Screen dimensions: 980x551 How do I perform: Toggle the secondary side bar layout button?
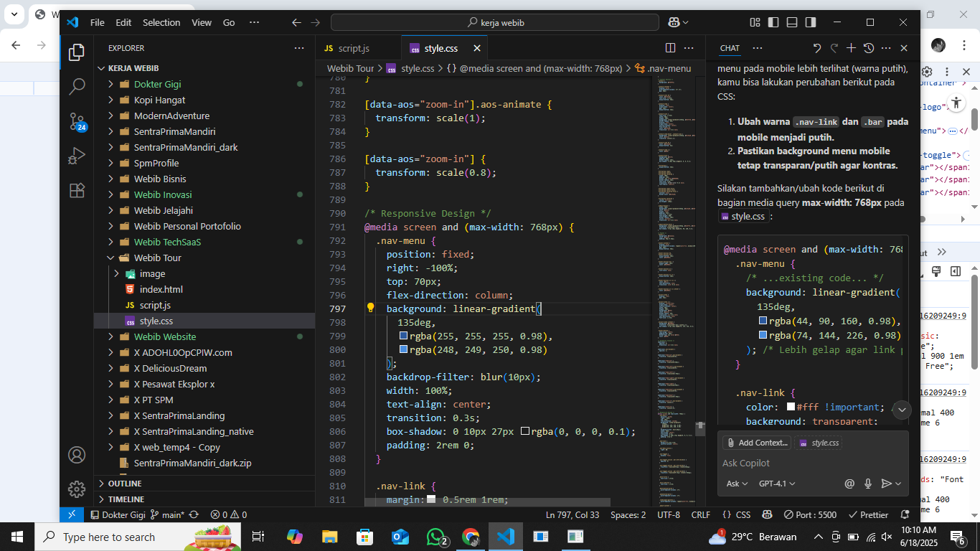(x=811, y=22)
